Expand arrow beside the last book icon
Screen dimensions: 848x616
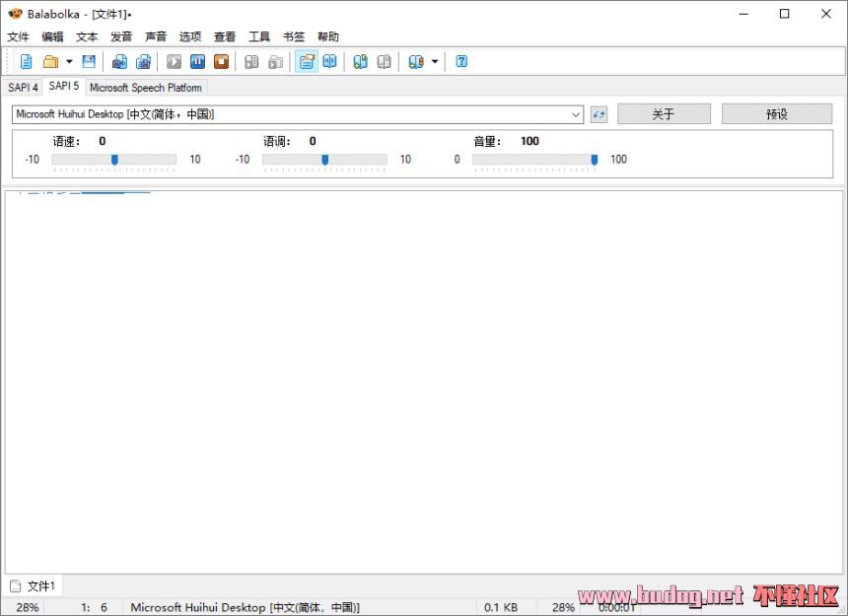[435, 61]
